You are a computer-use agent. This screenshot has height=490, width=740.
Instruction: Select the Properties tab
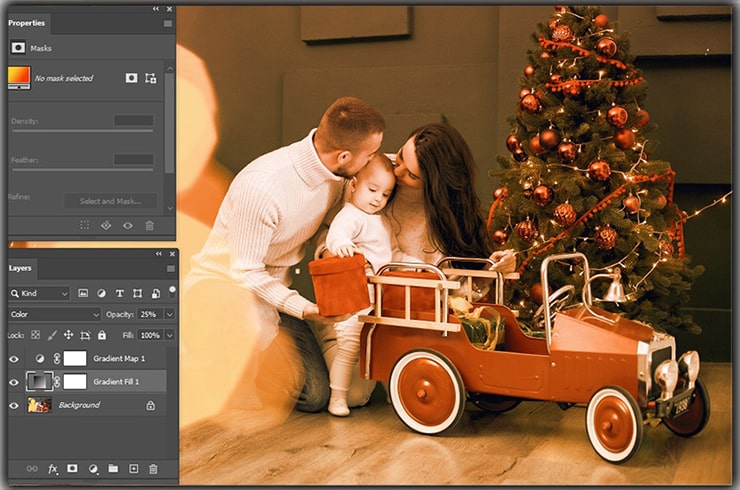pyautogui.click(x=26, y=23)
